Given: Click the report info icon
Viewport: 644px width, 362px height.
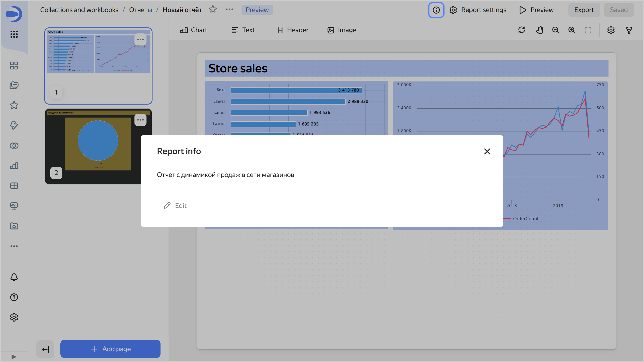Looking at the screenshot, I should click(x=436, y=10).
